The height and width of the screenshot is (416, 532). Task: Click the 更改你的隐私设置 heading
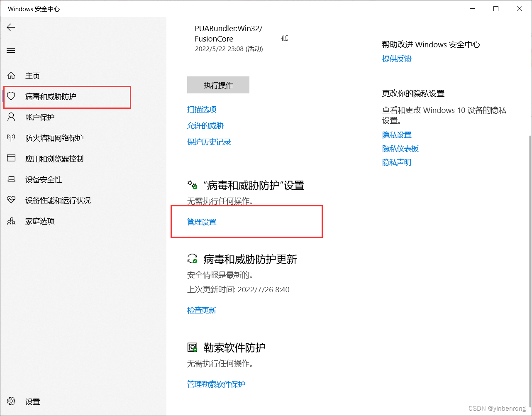tap(413, 93)
